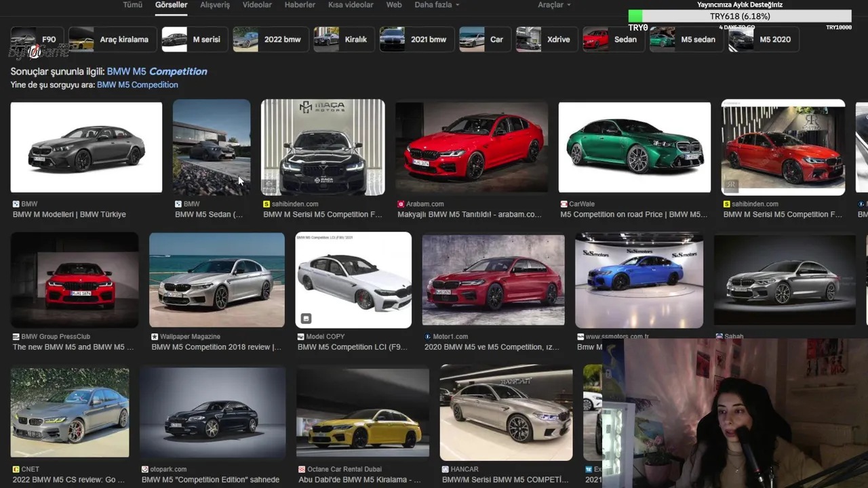Apply the M5 sedan filter chip
The width and height of the screenshot is (868, 488).
pyautogui.click(x=686, y=39)
